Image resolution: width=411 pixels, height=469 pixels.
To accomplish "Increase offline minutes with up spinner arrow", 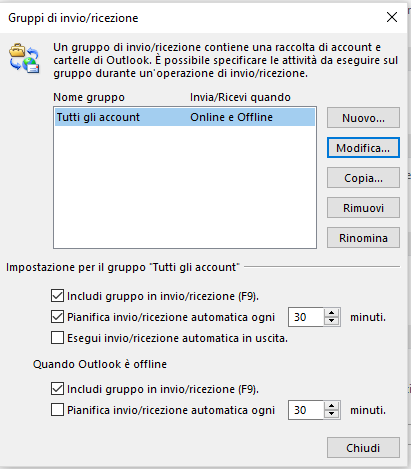I will point(331,406).
